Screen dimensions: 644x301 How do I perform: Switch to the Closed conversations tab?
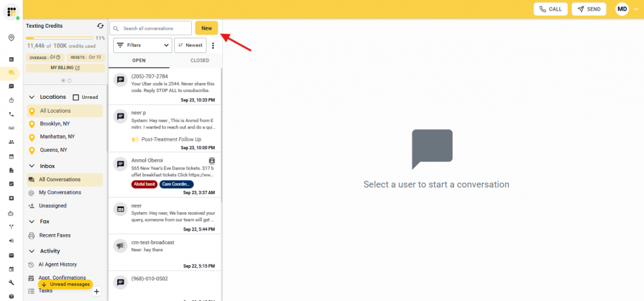(199, 61)
